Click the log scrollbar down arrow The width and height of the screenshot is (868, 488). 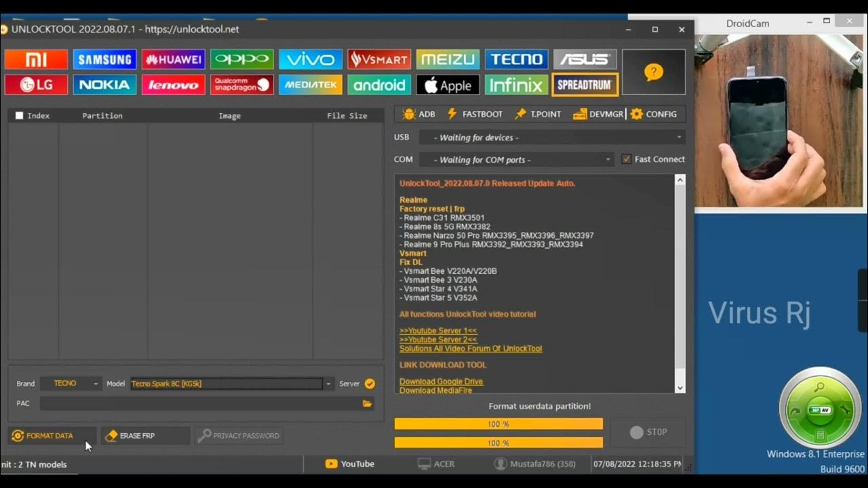pyautogui.click(x=680, y=388)
